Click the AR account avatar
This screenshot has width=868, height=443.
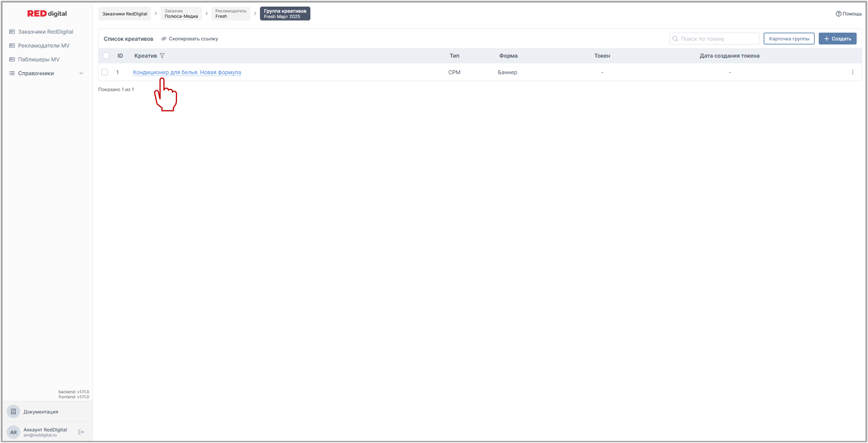[14, 432]
